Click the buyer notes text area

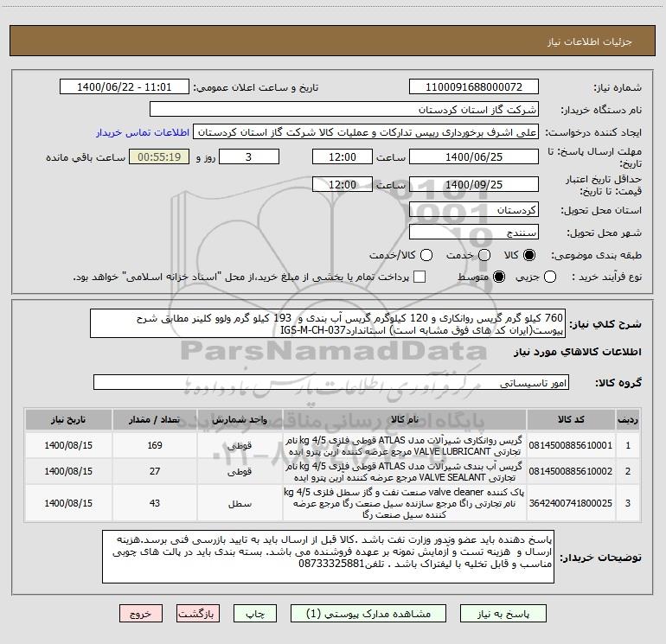[328, 557]
